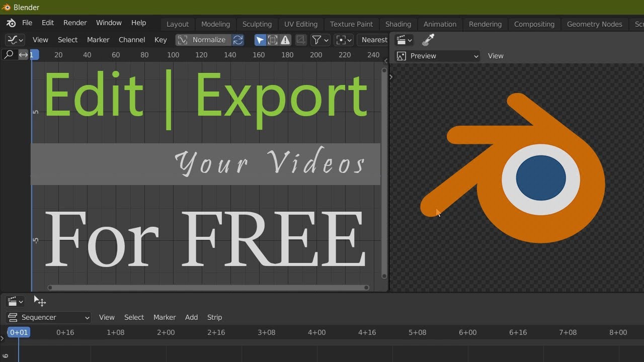Expand the preview region arrow at its top-left

(391, 77)
